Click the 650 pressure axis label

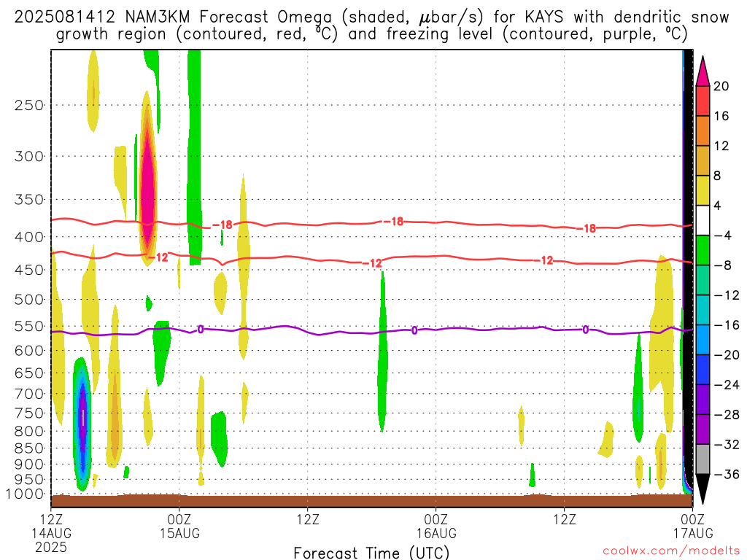click(x=29, y=373)
